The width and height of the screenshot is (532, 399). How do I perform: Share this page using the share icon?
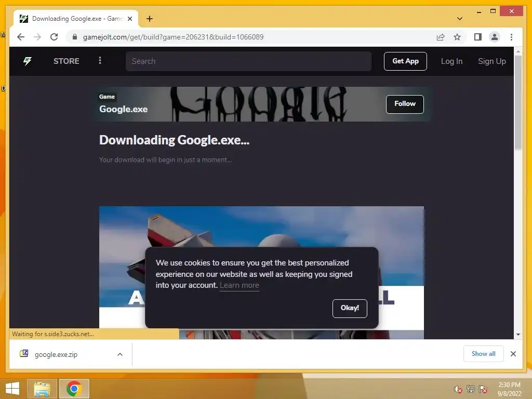click(x=441, y=37)
